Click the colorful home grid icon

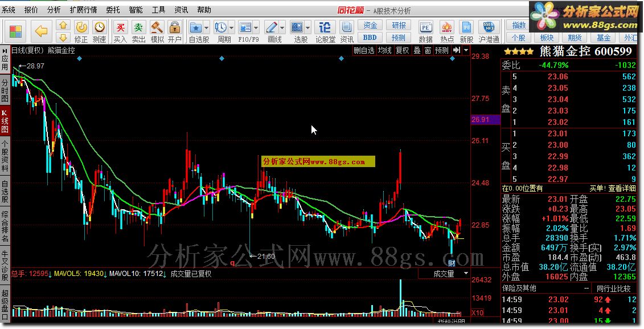click(x=15, y=31)
